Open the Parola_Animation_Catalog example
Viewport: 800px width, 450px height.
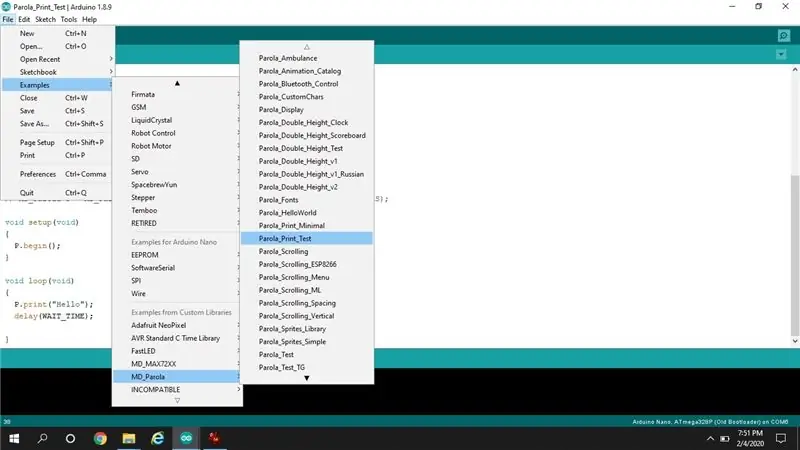click(x=307, y=71)
